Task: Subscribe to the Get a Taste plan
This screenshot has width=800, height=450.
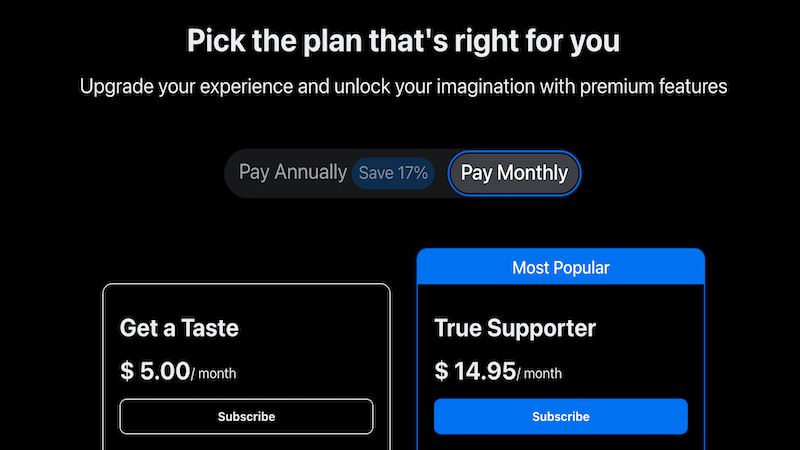Action: [246, 416]
